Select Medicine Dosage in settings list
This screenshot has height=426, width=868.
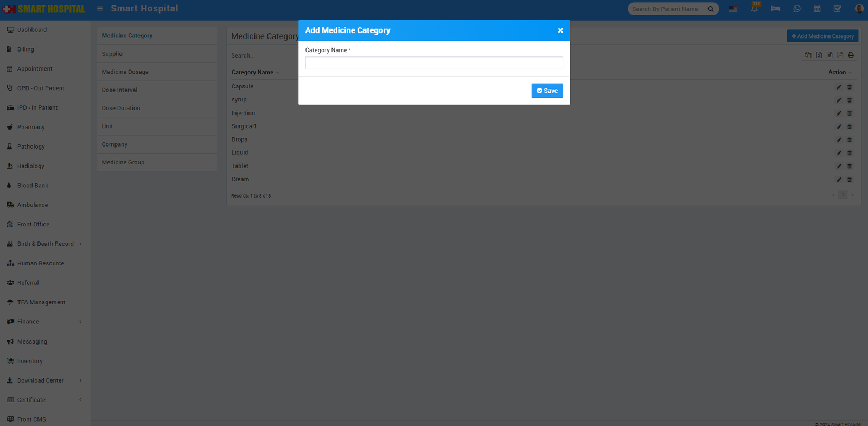[125, 72]
